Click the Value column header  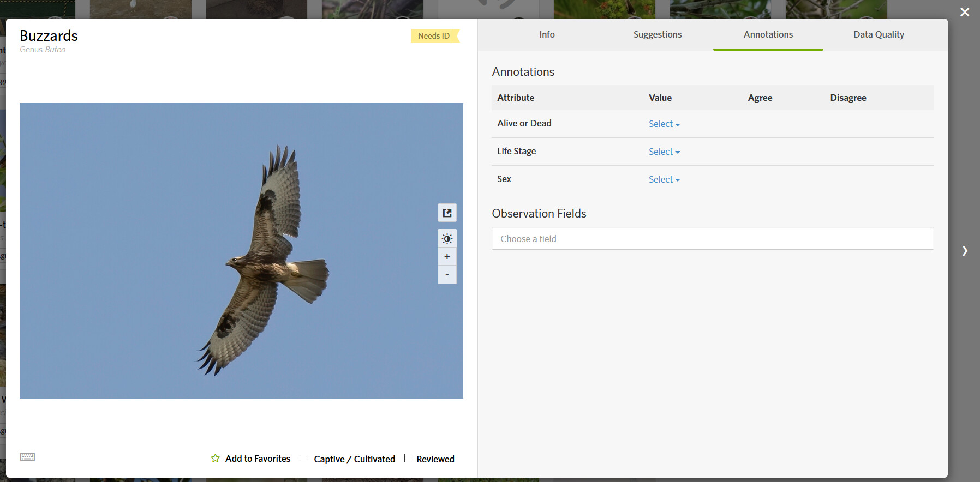[x=660, y=98]
